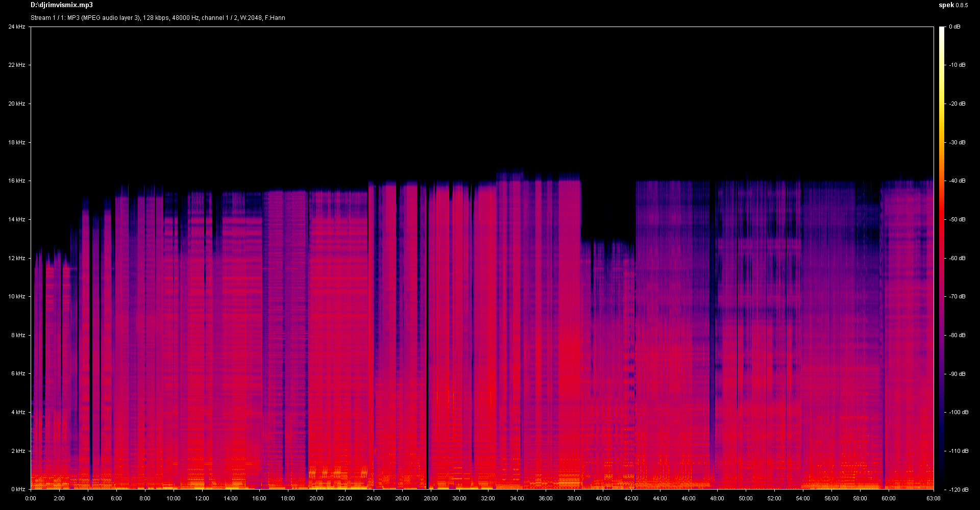Click the 16 kHz frequency axis label
Image resolution: width=980 pixels, height=510 pixels.
[16, 181]
